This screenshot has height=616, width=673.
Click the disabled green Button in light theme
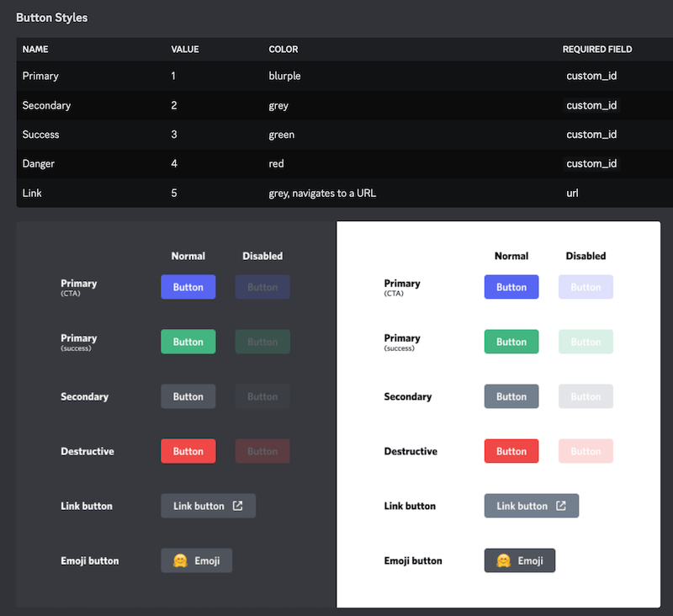point(586,342)
